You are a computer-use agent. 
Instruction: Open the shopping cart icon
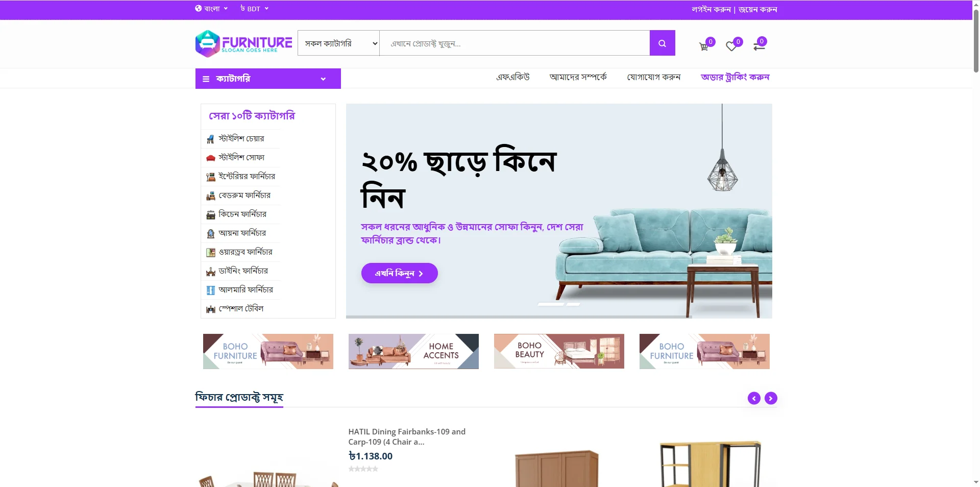[x=704, y=46]
